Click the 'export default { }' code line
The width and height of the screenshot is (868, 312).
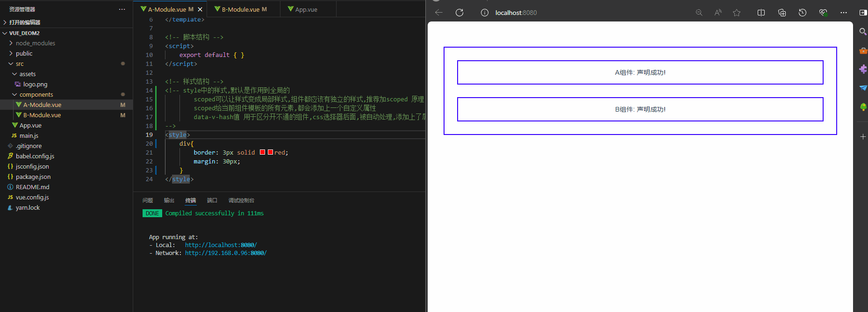tap(212, 55)
